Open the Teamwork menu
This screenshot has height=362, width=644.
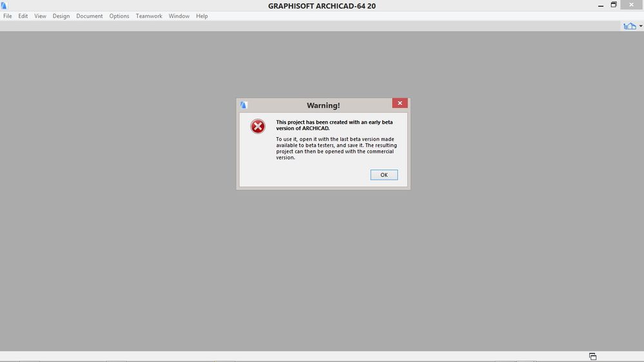point(149,16)
